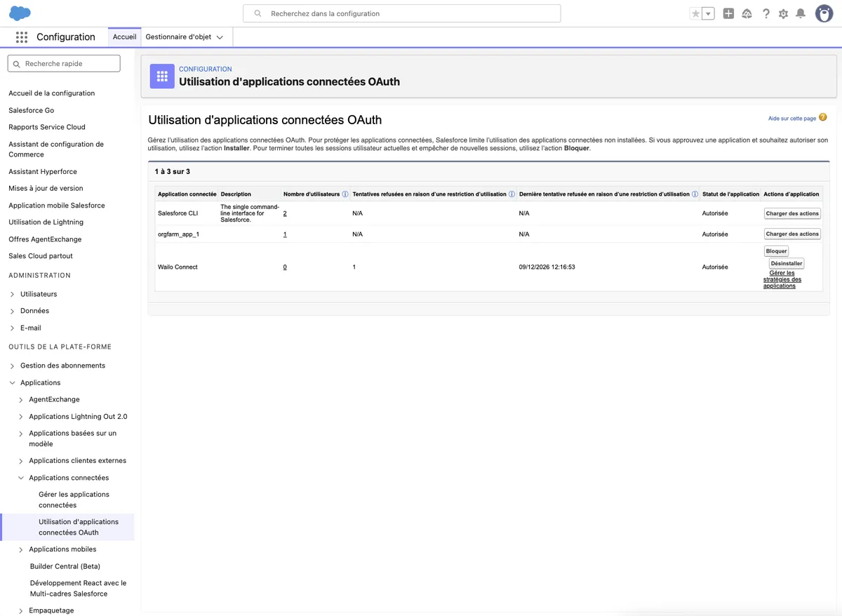This screenshot has height=616, width=842.
Task: Click Bloquer for Wailo Connect
Action: [x=776, y=251]
